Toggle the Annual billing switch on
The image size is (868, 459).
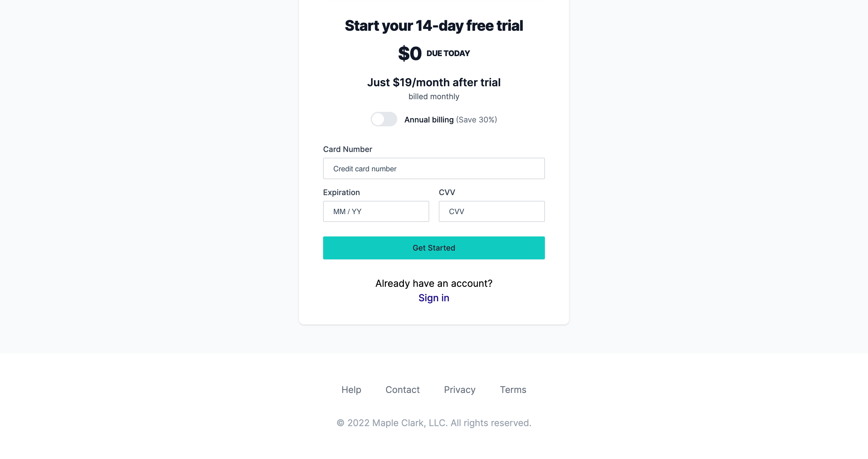pyautogui.click(x=384, y=119)
